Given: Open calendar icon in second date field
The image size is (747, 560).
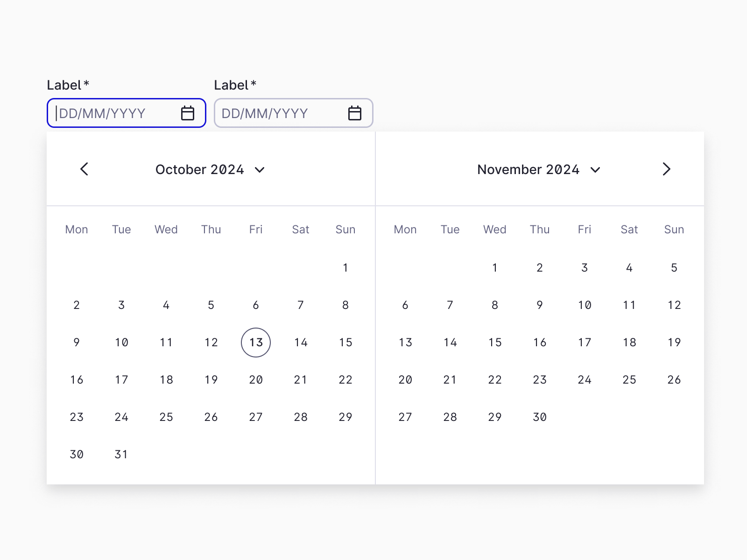Looking at the screenshot, I should (355, 113).
